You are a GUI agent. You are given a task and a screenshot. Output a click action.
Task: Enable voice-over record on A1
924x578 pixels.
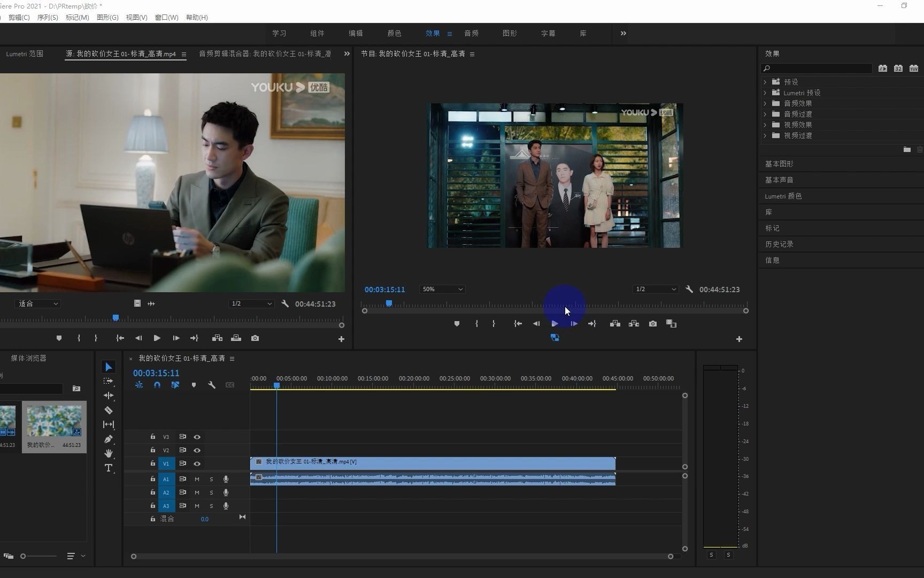click(226, 479)
